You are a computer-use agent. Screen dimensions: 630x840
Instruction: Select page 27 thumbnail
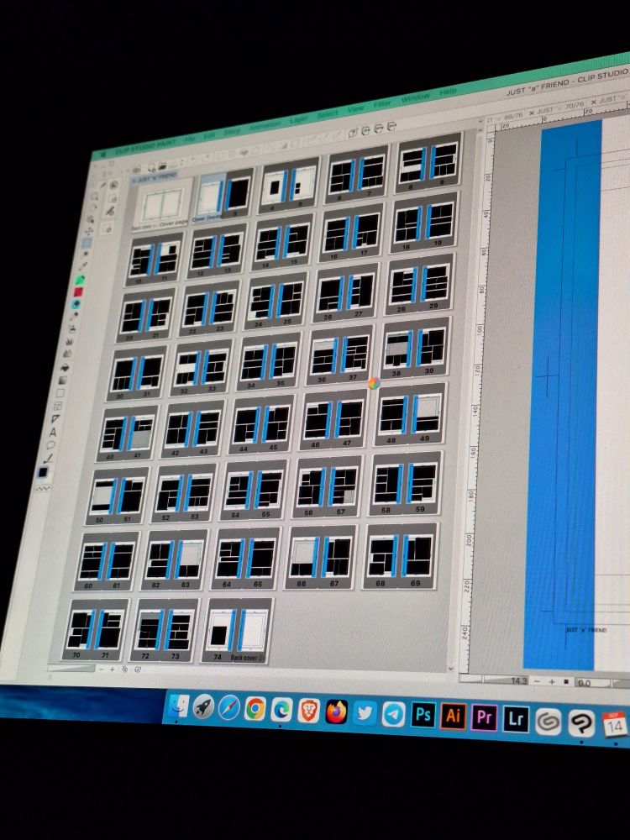click(x=361, y=291)
